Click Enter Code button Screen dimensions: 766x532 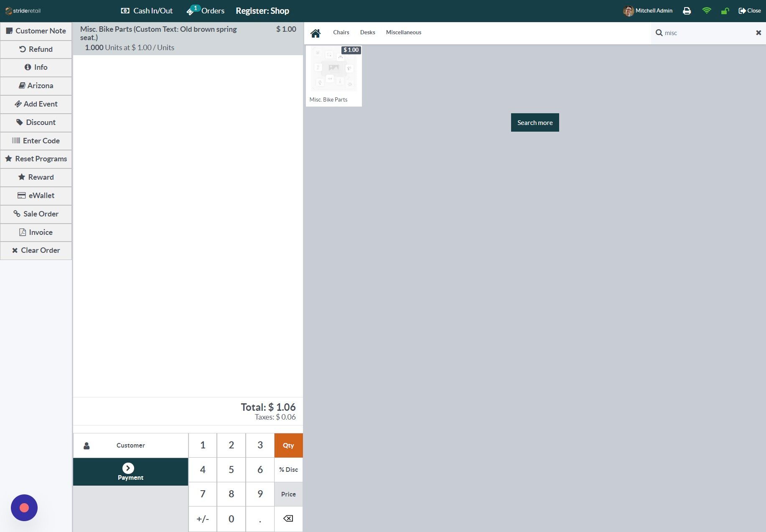click(x=36, y=141)
